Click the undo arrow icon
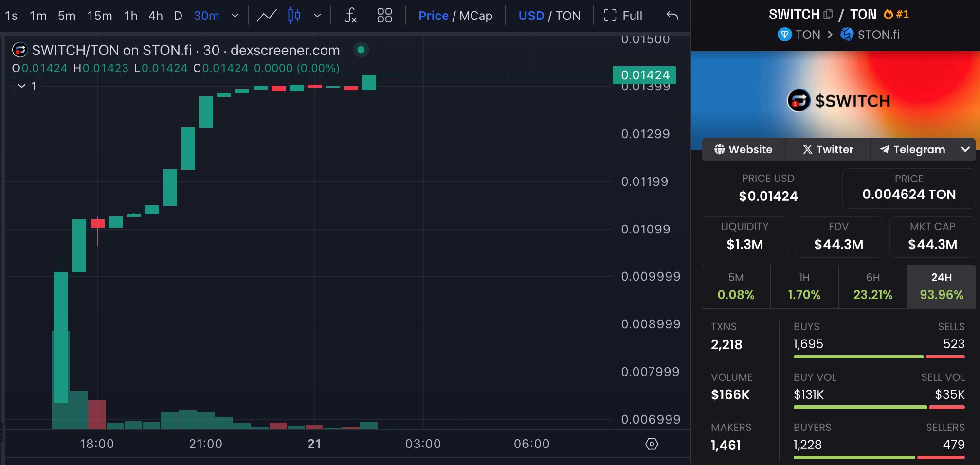This screenshot has height=465, width=980. coord(672,16)
